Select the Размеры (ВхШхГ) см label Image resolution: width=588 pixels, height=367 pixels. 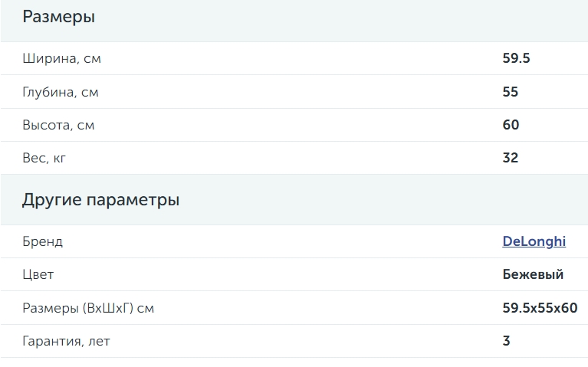coord(88,308)
